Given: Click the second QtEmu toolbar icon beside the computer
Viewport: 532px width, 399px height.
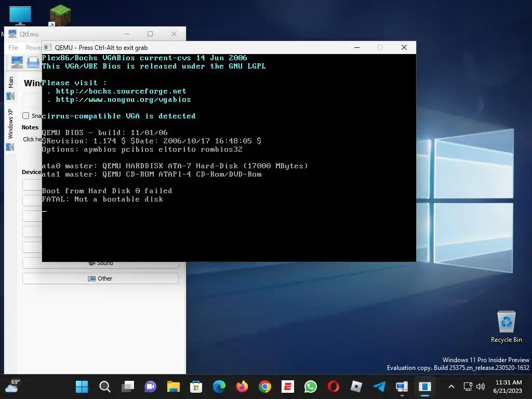Looking at the screenshot, I should 33,62.
